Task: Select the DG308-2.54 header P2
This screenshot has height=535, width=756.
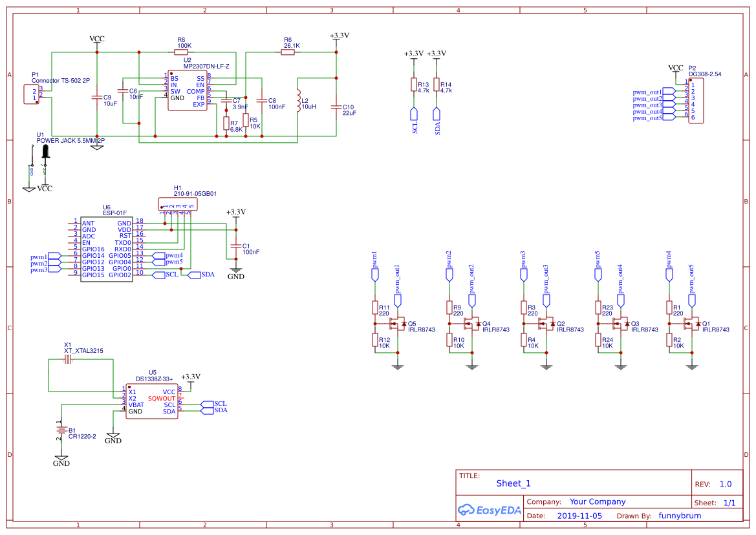Action: click(695, 101)
